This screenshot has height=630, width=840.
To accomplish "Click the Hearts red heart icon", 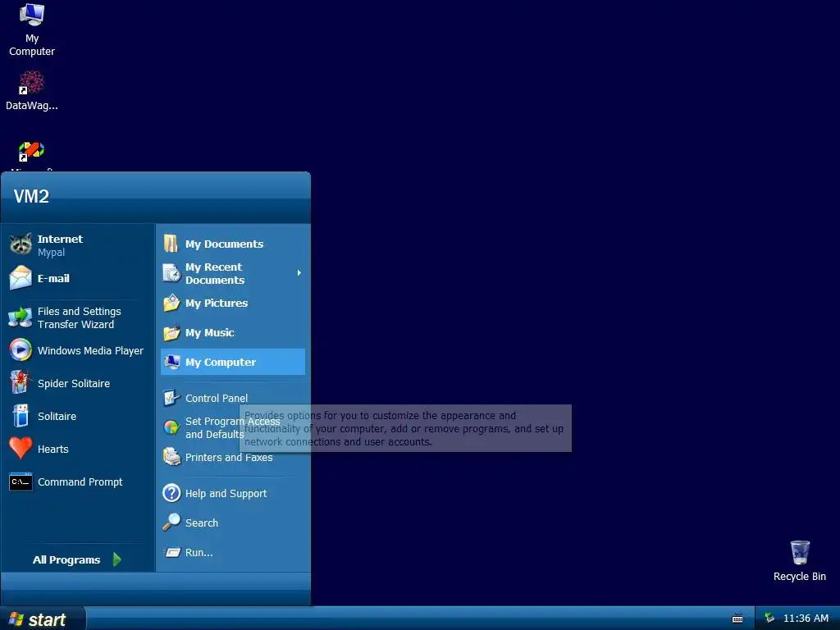I will point(21,449).
